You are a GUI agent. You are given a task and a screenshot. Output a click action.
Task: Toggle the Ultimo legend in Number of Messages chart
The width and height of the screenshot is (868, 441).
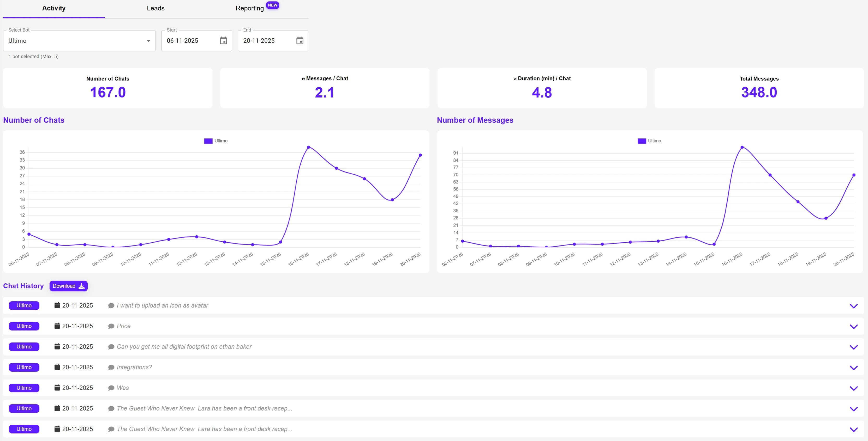[649, 140]
